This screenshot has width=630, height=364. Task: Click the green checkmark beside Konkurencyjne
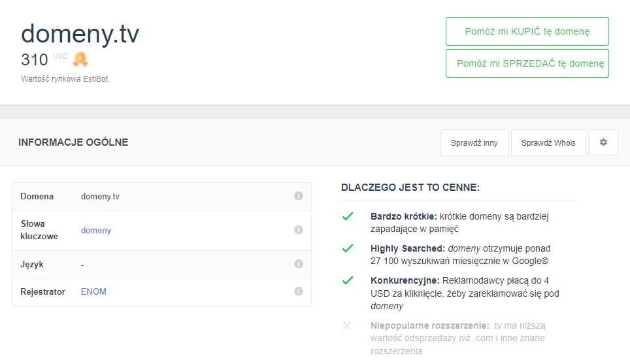(348, 280)
